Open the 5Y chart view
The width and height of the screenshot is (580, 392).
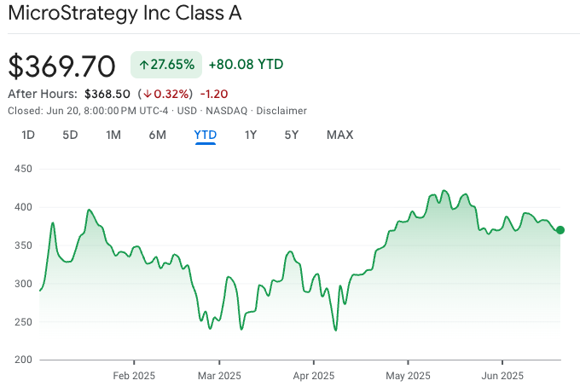click(292, 135)
